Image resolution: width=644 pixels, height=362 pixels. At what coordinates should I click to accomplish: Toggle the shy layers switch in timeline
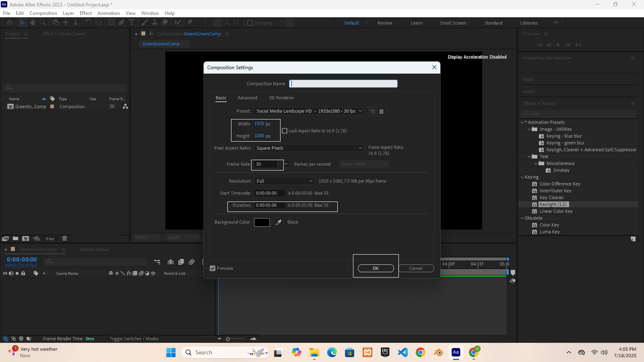coord(171,262)
